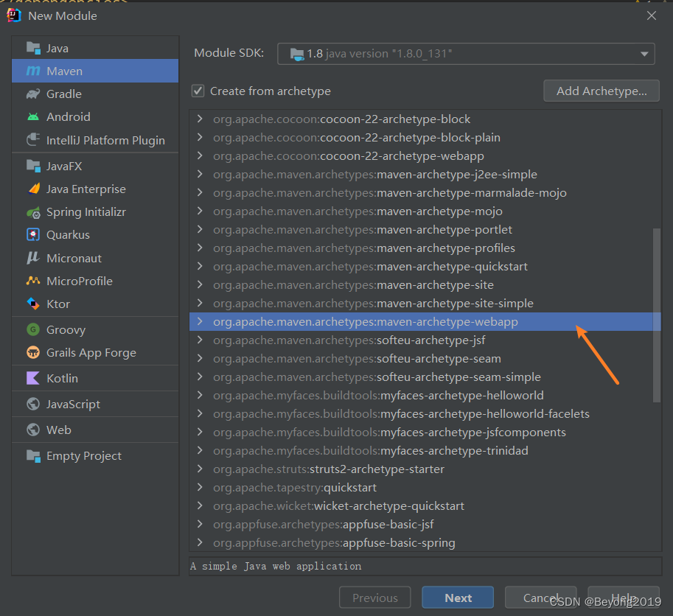This screenshot has width=673, height=616.
Task: Click the archetype list vertical scrollbar
Action: pos(656,315)
